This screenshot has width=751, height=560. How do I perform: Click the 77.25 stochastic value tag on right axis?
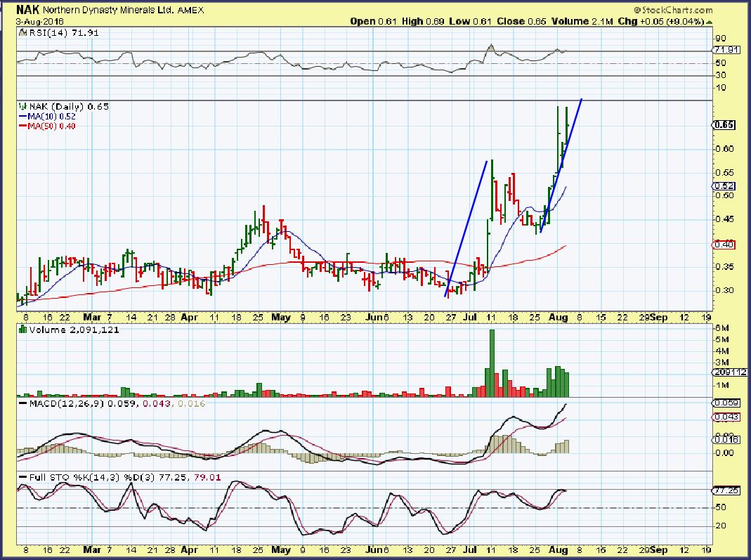pos(726,490)
